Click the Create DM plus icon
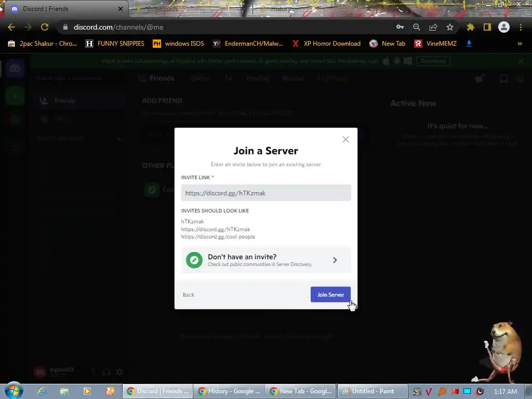Image resolution: width=532 pixels, height=399 pixels. pos(119,139)
